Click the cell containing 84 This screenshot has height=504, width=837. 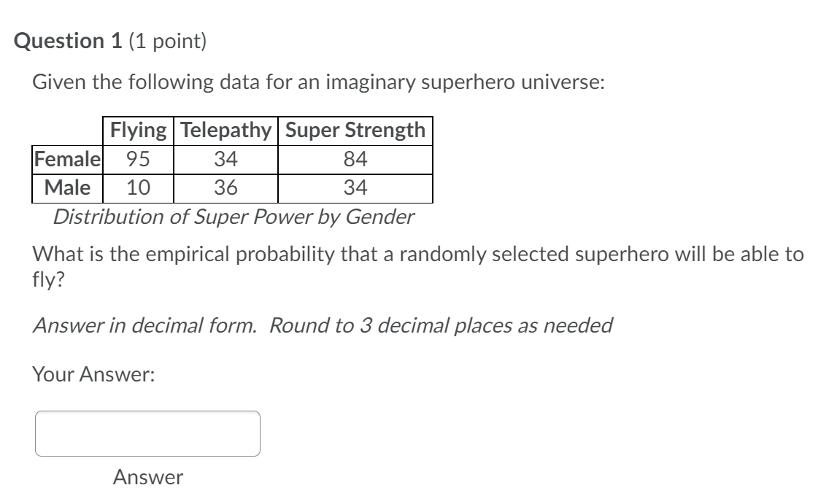[x=354, y=159]
